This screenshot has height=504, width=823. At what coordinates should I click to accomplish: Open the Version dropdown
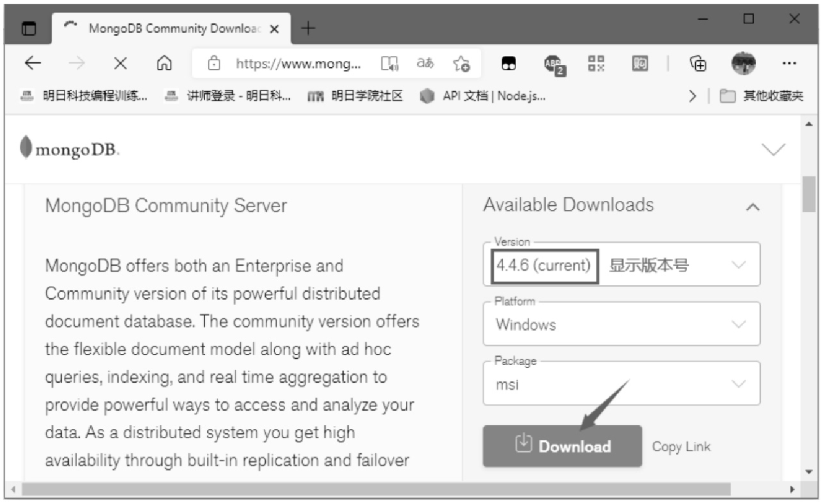621,264
